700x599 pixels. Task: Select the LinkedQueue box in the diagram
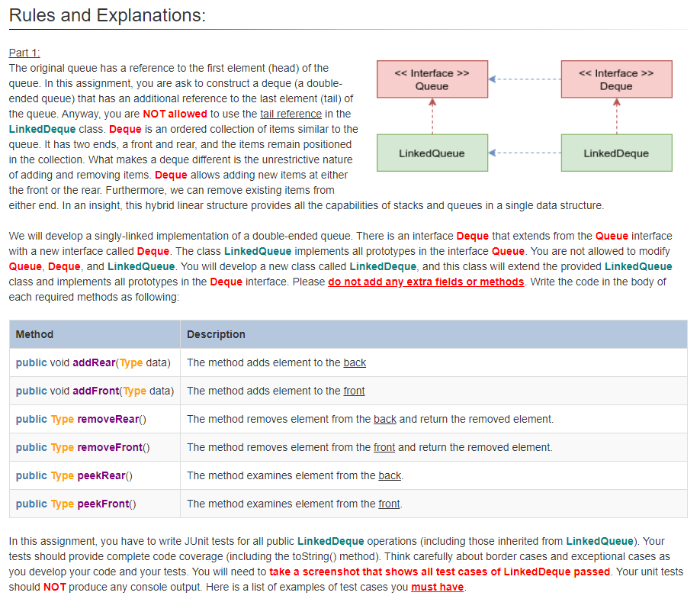tap(432, 153)
